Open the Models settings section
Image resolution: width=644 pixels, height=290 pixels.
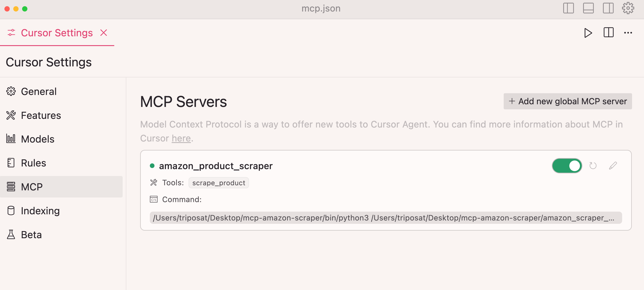click(x=61, y=139)
